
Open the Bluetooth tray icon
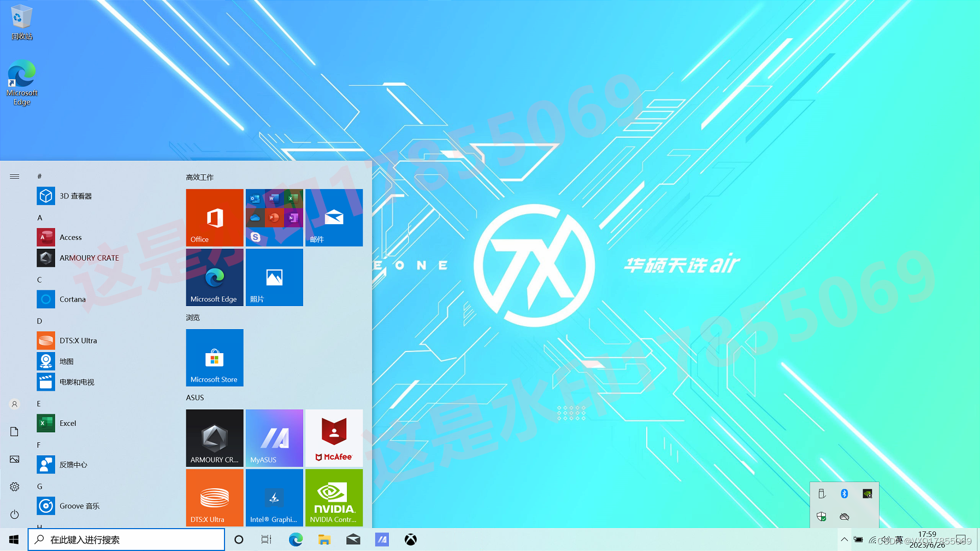845,494
